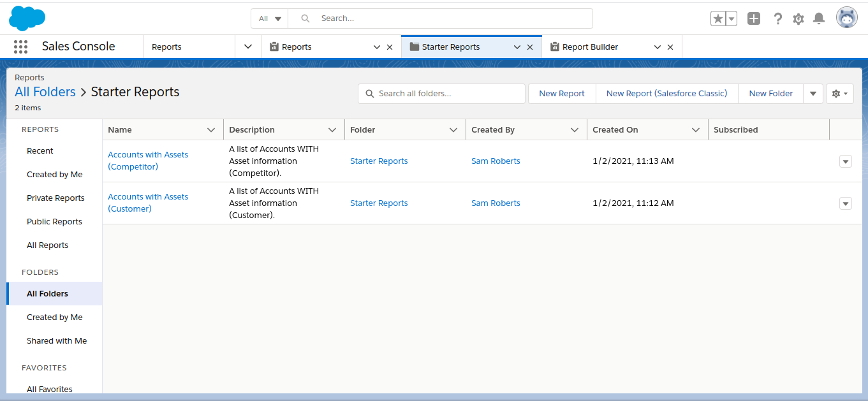Expand the favorites list arrow
The image size is (868, 401).
[x=732, y=18]
